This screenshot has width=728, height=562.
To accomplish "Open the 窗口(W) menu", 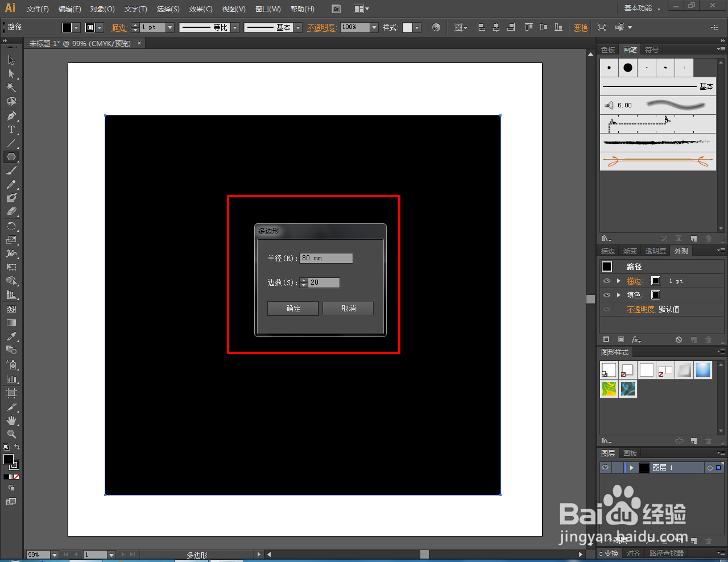I will (x=268, y=9).
